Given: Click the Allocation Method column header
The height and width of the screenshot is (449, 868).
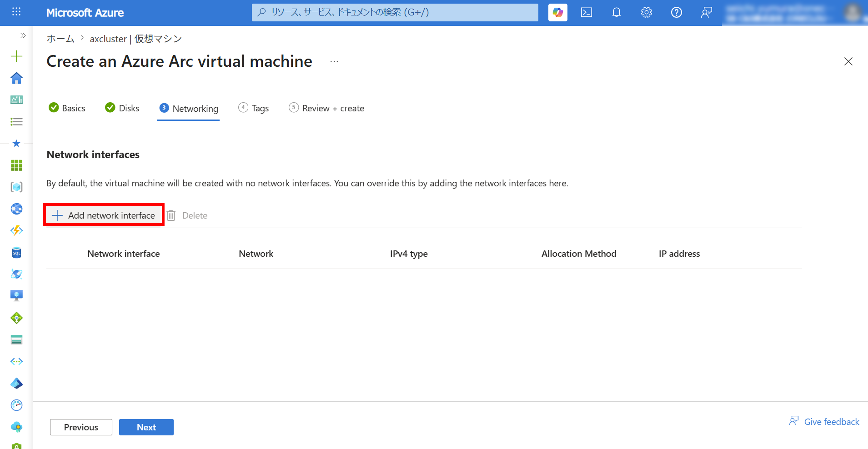Looking at the screenshot, I should (579, 254).
